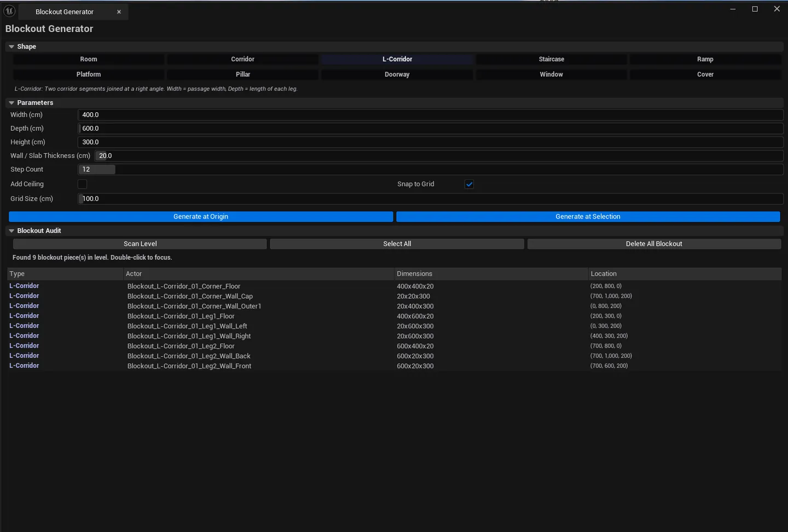Select the Cover shape

pos(705,74)
